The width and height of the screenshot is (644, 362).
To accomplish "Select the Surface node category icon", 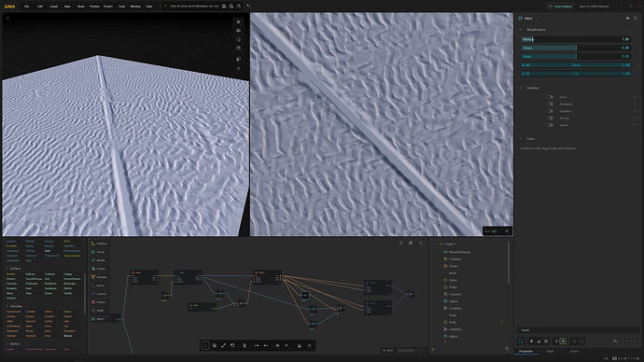I will (93, 269).
